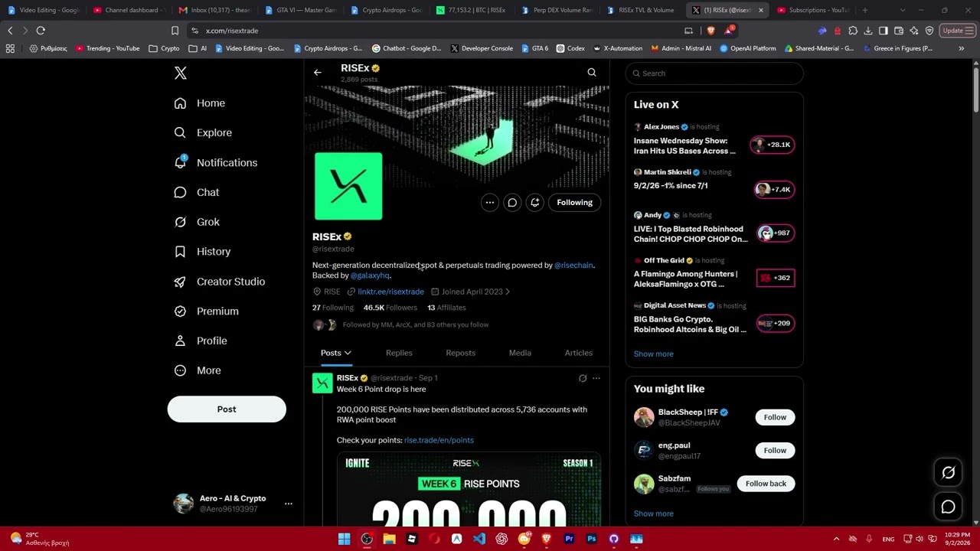Open @risechain mention link
Viewport: 980px width, 551px height.
[573, 266]
